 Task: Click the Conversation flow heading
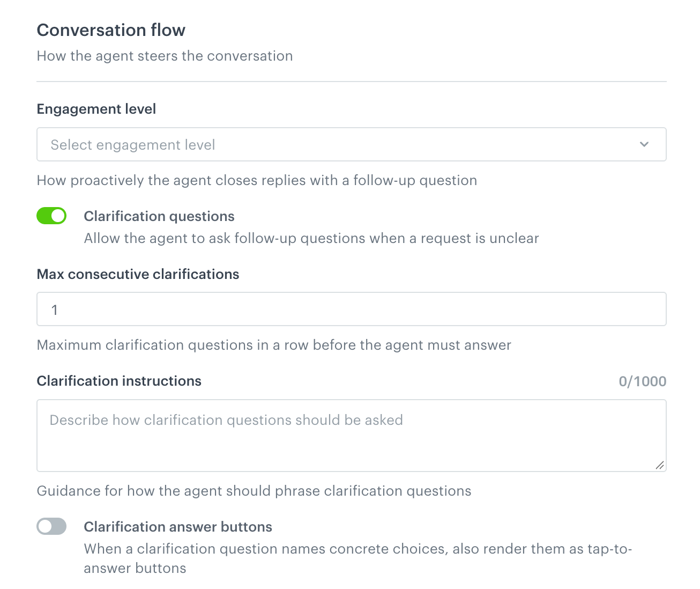(x=111, y=30)
